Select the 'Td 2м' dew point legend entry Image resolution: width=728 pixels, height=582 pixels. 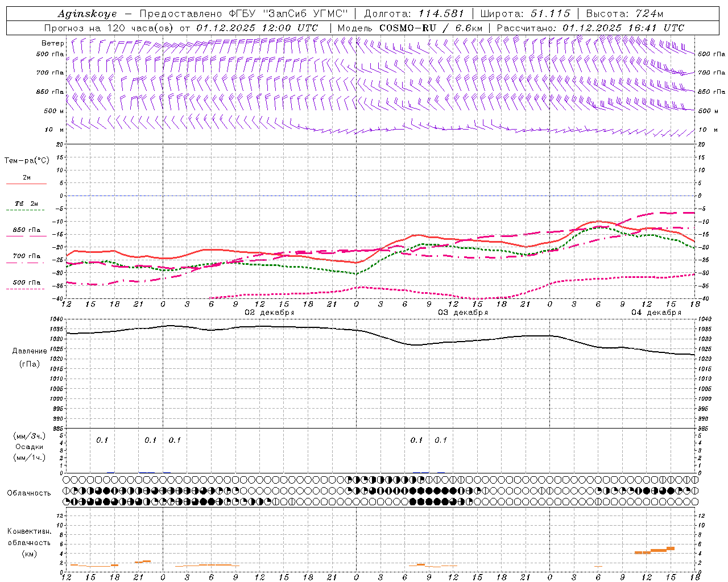coord(27,204)
